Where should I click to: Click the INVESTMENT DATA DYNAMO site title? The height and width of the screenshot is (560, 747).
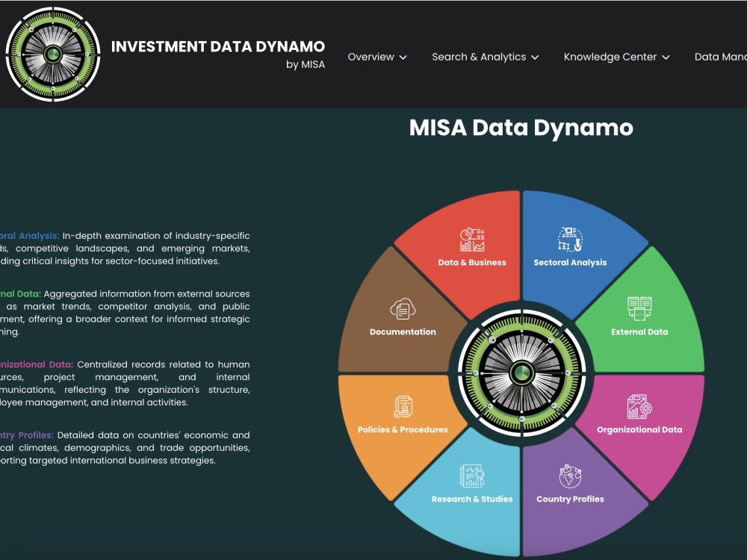coord(218,46)
